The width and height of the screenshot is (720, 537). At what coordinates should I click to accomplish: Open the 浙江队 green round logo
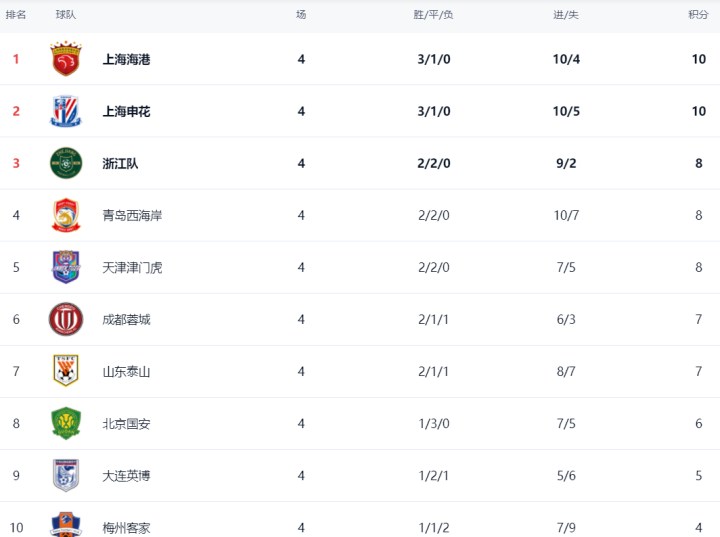coord(66,163)
